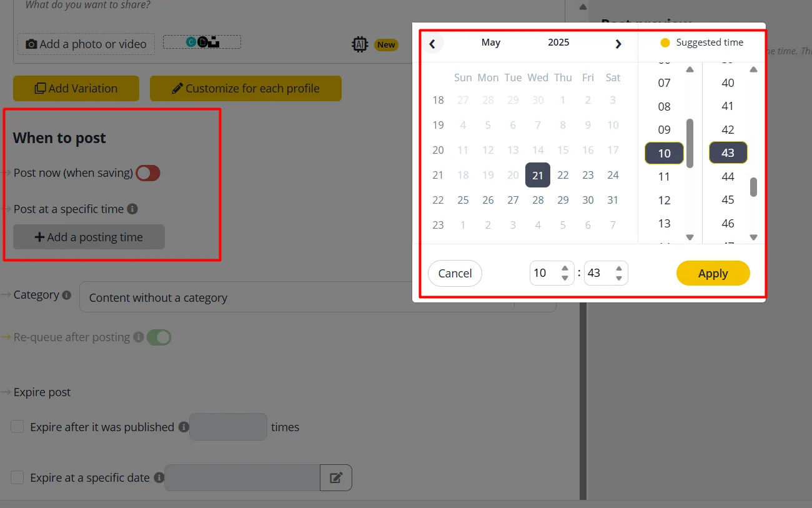This screenshot has height=508, width=812.
Task: Toggle Post now (when saving) switch
Action: click(149, 173)
